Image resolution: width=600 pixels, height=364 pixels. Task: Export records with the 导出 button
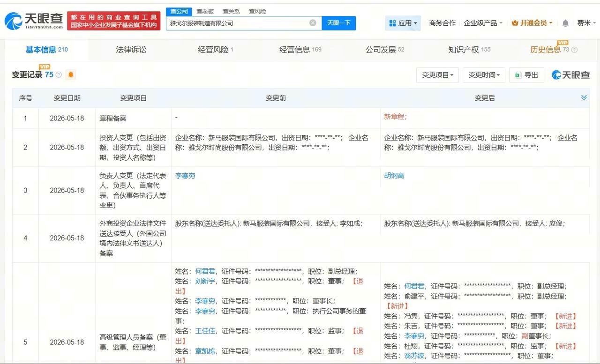[526, 75]
